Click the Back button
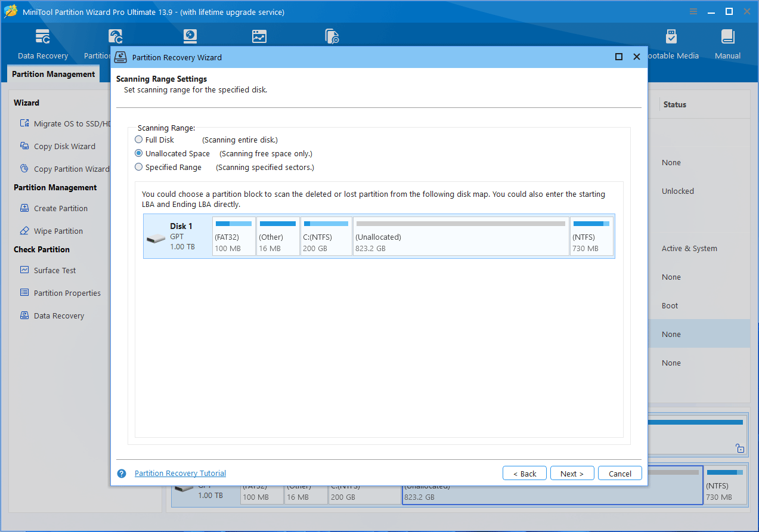This screenshot has width=759, height=532. tap(524, 474)
